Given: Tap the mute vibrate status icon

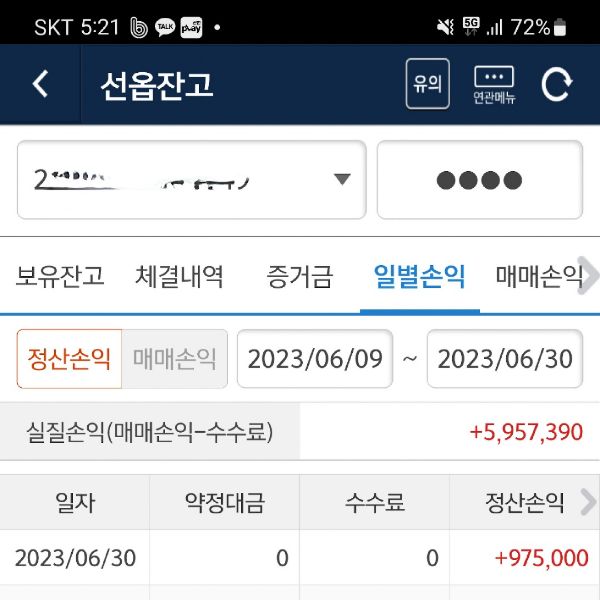Looking at the screenshot, I should point(445,27).
